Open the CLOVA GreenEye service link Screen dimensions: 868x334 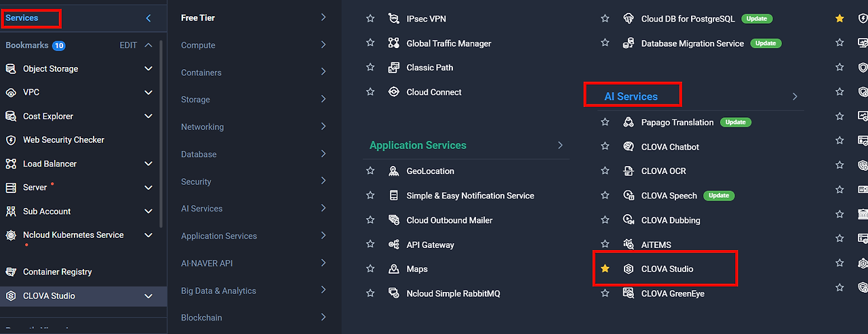pyautogui.click(x=673, y=293)
